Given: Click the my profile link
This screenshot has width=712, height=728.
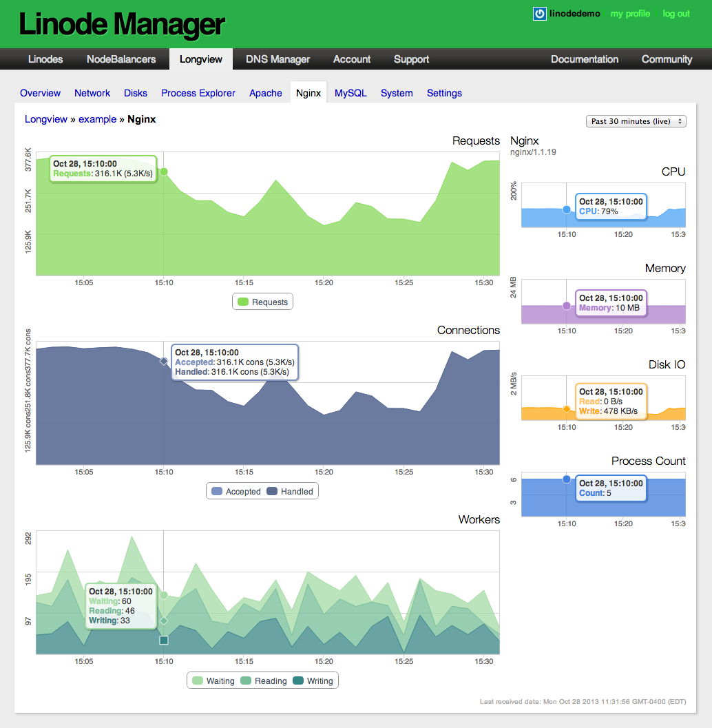Looking at the screenshot, I should [630, 14].
